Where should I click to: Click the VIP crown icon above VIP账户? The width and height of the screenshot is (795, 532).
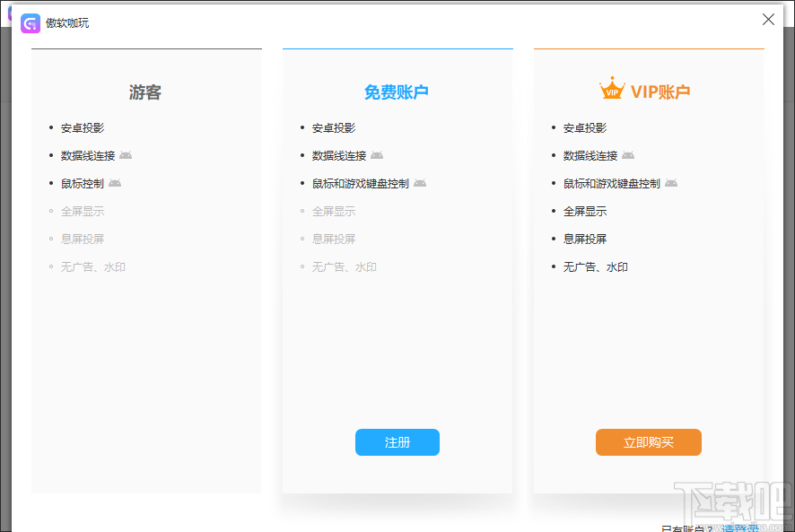612,87
